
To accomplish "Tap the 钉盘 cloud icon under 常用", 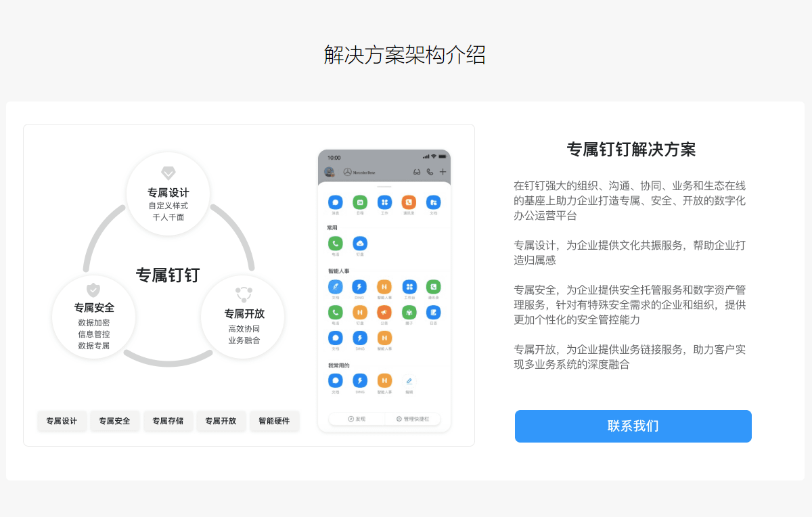I will 360,244.
